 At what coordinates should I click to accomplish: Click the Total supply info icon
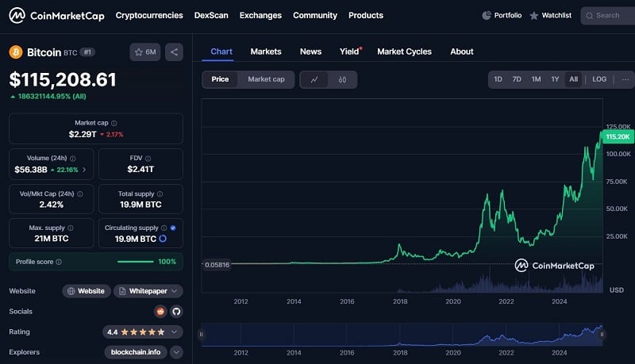[160, 194]
